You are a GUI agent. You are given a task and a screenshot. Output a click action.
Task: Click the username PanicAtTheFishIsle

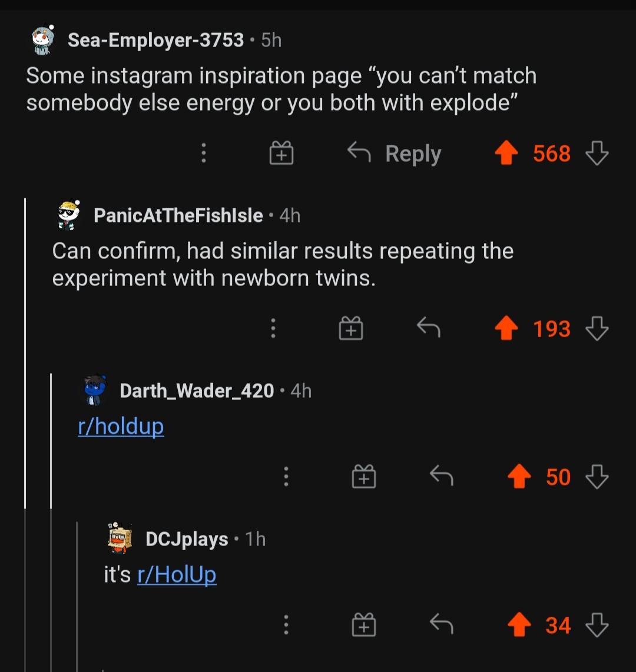178,215
